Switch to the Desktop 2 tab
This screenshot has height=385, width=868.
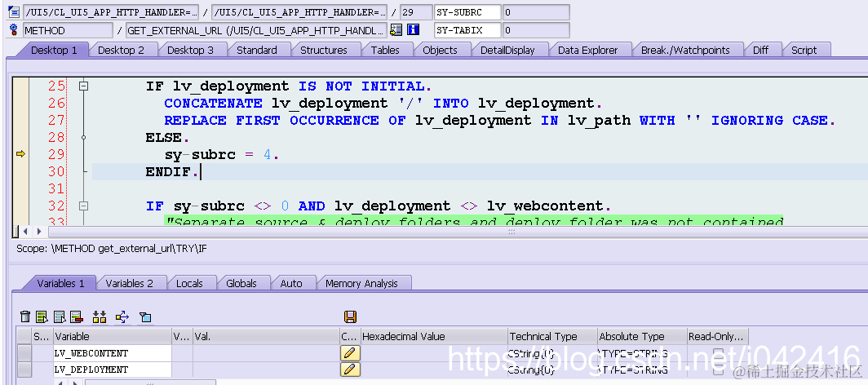121,50
